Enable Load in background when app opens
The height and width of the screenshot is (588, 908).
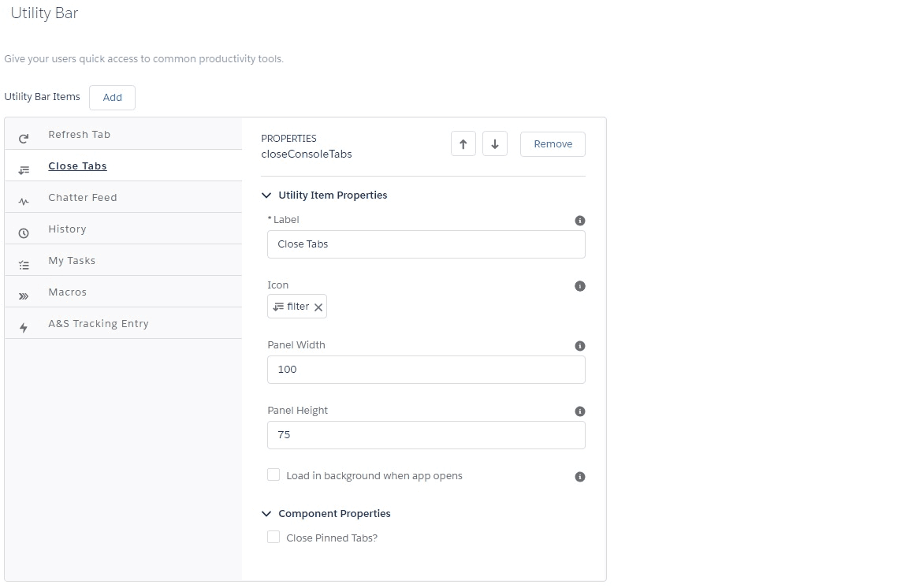[274, 475]
